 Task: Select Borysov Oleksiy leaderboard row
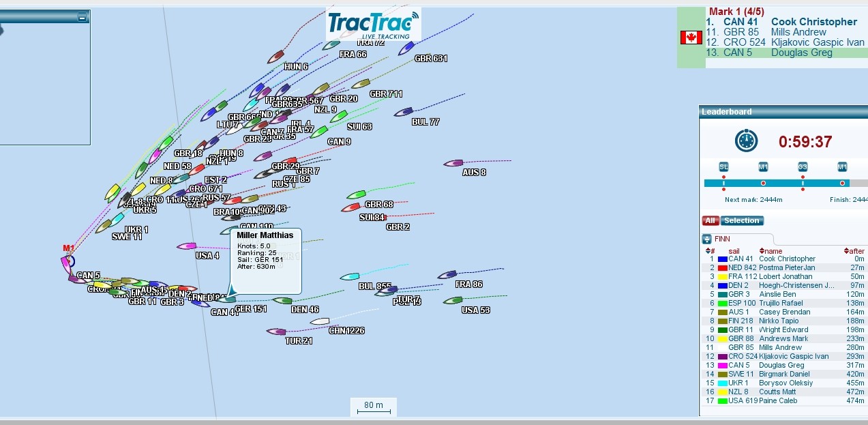[x=783, y=383]
